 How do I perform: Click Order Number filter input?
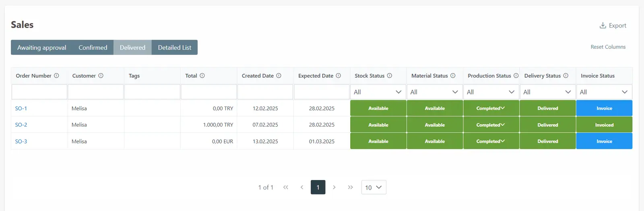coord(39,92)
